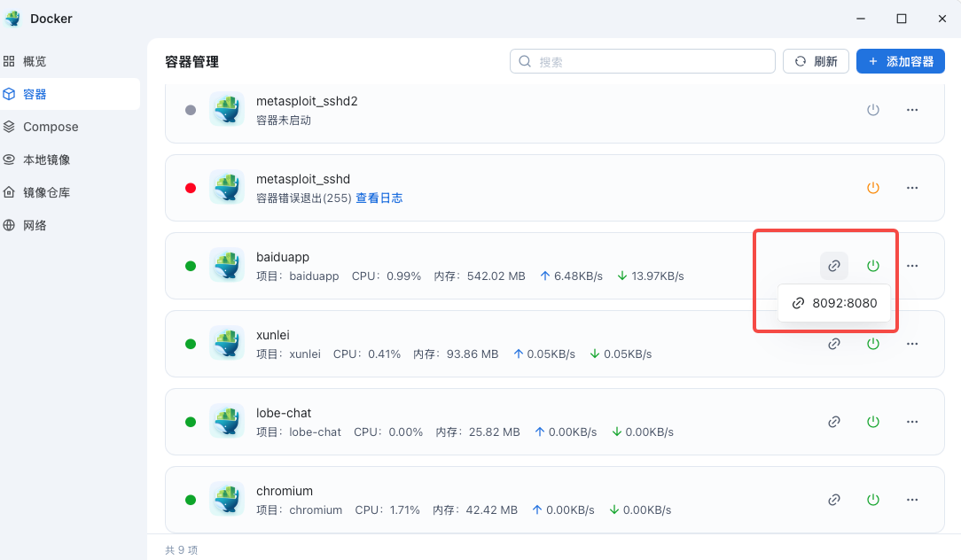Click the green status dot of lobe-chat
Image resolution: width=961 pixels, height=560 pixels.
pyautogui.click(x=191, y=422)
